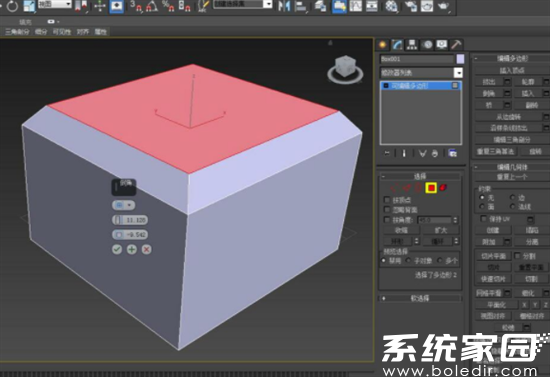Expand the 软选择 rollout
Image resolution: width=550 pixels, height=377 pixels.
point(420,298)
